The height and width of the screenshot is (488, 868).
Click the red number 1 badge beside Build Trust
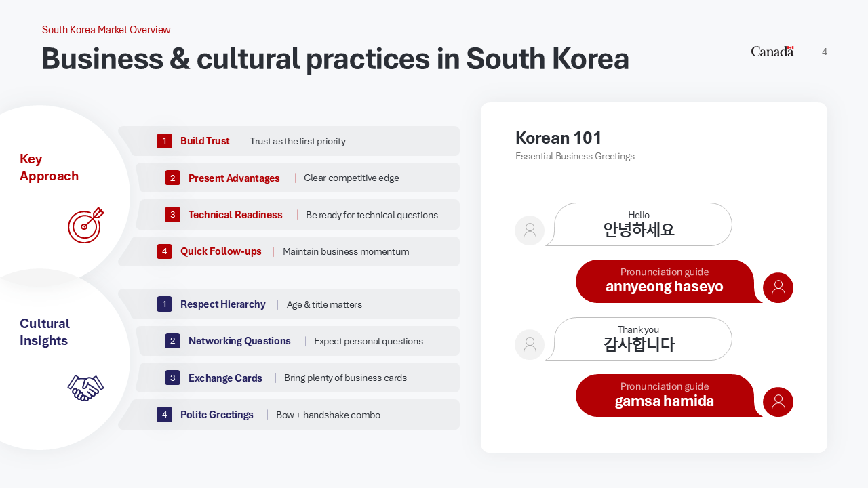point(164,141)
